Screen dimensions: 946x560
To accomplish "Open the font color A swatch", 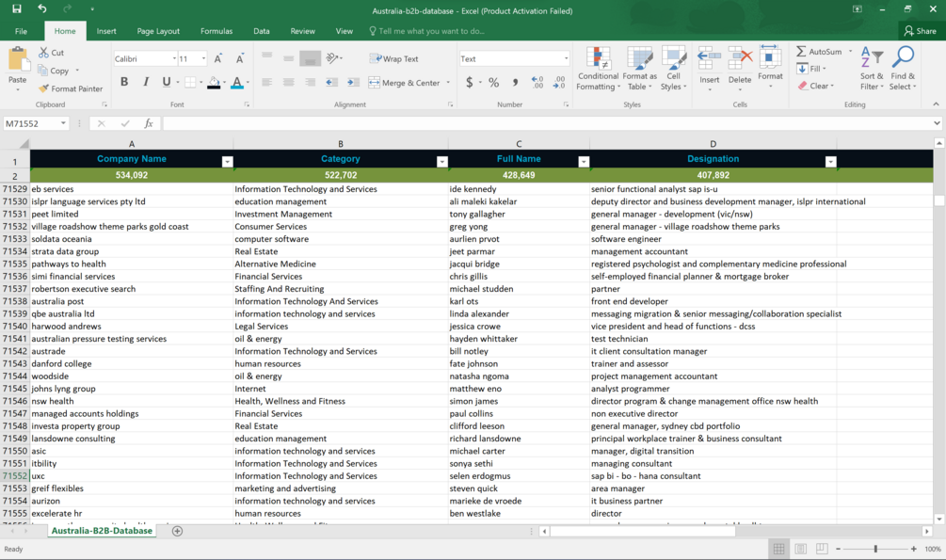I will click(x=237, y=82).
